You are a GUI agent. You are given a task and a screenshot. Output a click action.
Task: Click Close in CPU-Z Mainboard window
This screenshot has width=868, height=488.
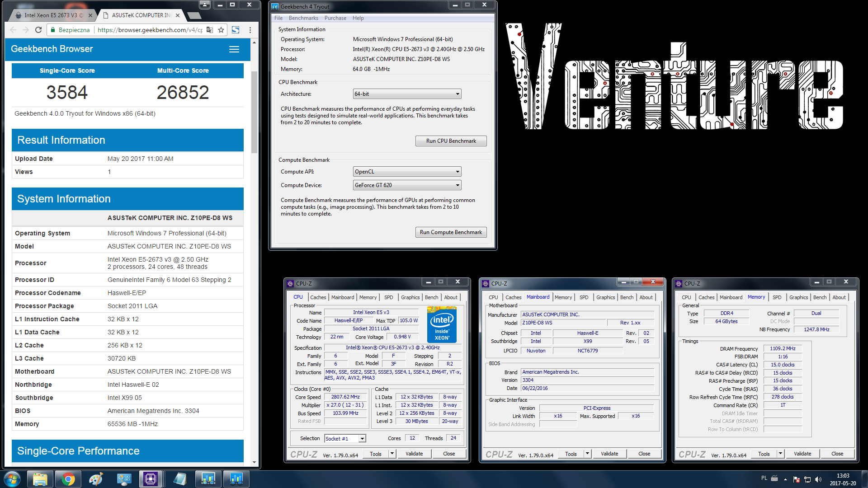point(644,454)
